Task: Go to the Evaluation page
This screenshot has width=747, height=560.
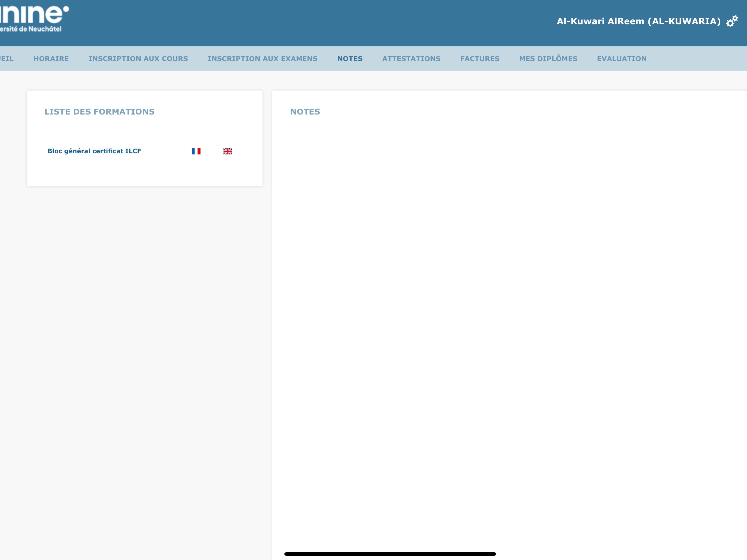Action: coord(621,59)
